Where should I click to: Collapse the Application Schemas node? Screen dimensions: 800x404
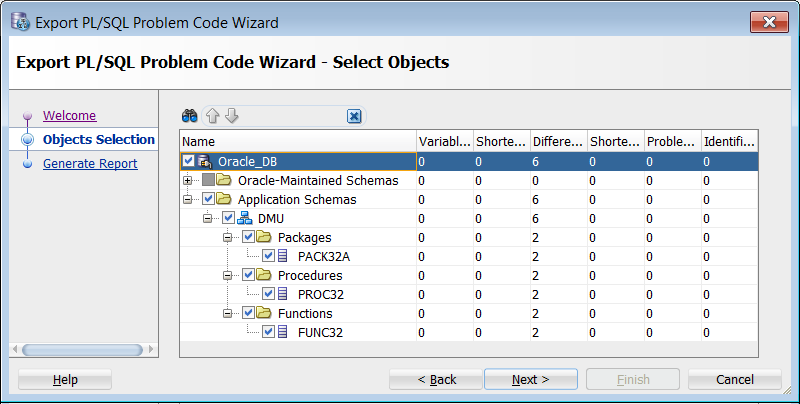[x=187, y=199]
